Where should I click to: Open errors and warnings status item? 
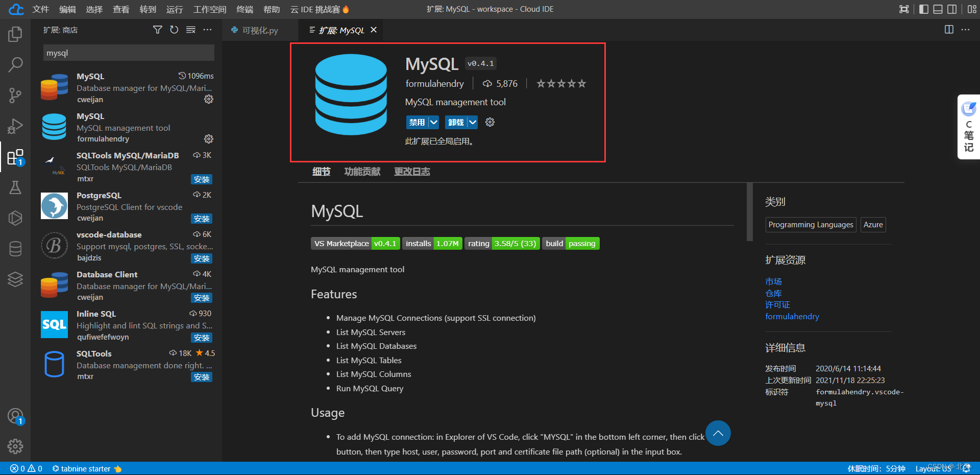tap(27, 468)
